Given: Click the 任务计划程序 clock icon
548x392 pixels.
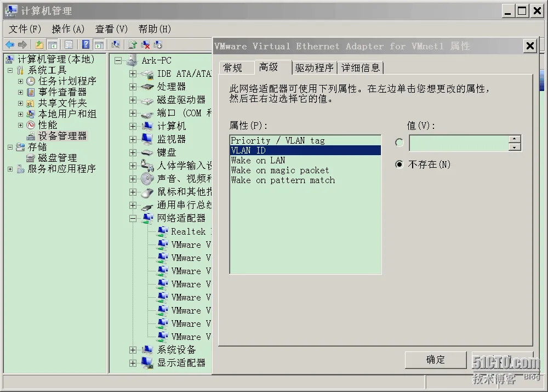Looking at the screenshot, I should coord(31,82).
